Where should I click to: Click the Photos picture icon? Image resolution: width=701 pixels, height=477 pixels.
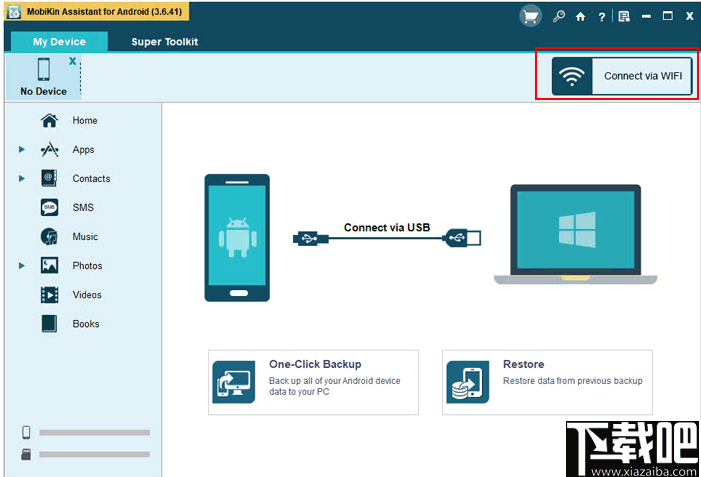click(x=49, y=266)
